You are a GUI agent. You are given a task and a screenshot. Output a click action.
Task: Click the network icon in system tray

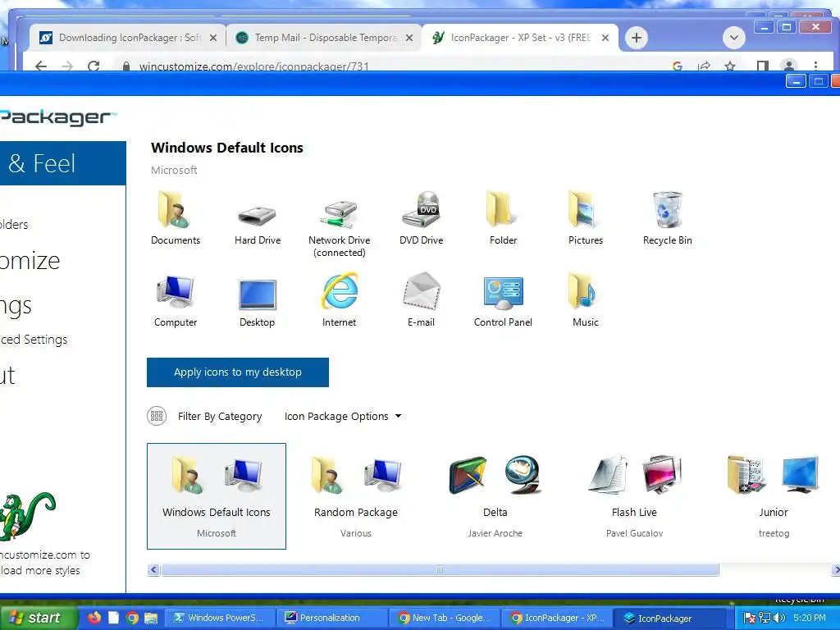[x=765, y=618]
